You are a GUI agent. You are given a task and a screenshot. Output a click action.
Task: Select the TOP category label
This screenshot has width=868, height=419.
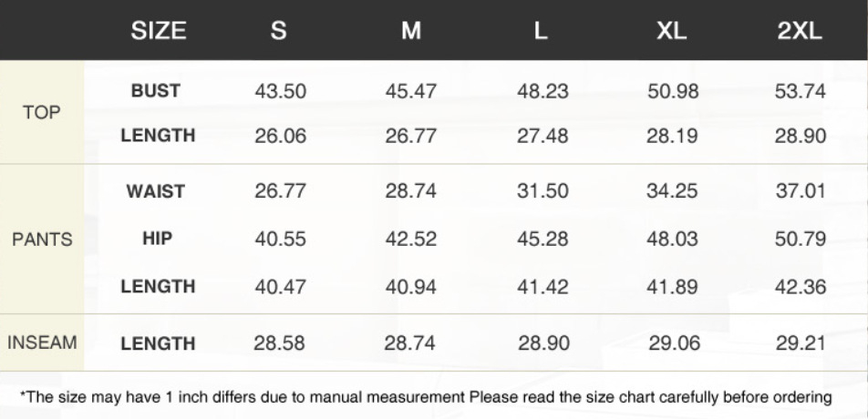coord(42,113)
